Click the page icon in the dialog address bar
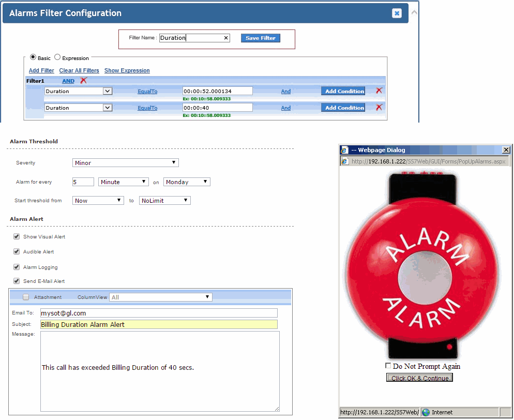514x420 pixels. coord(344,161)
